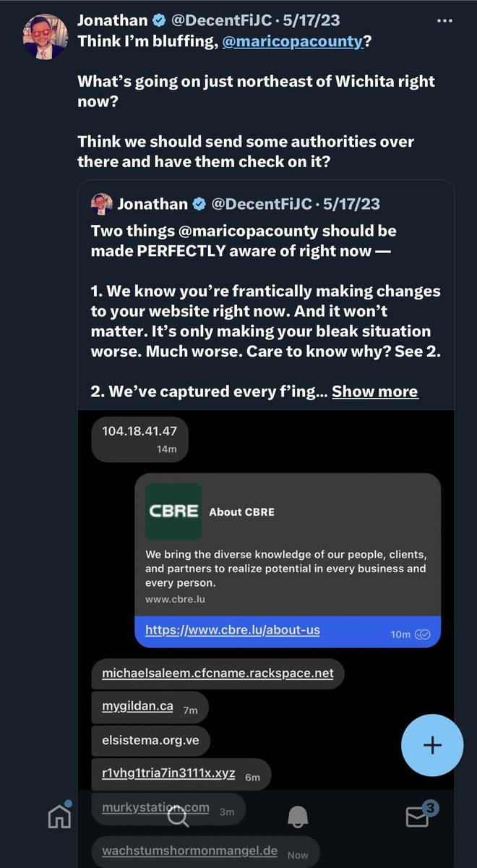Open the three-dot more options menu
477x868 pixels.
(x=445, y=21)
